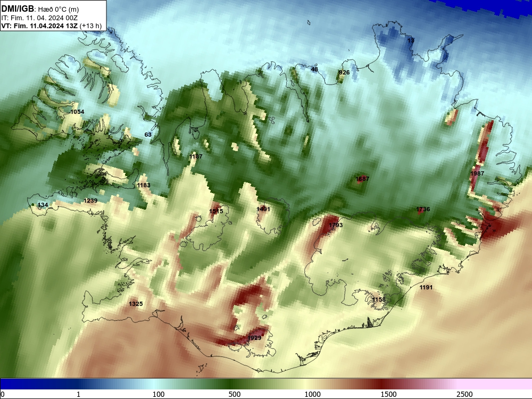Click the height value 1054 on the map
Image resolution: width=532 pixels, height=399 pixels.
point(77,112)
